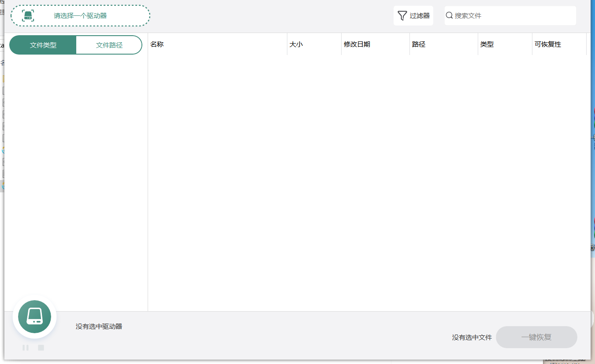Switch to the 文件路径 tab
The width and height of the screenshot is (595, 364).
click(x=109, y=44)
